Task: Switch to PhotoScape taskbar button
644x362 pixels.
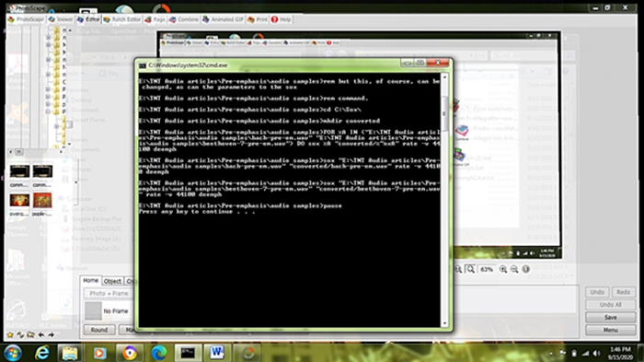Action: coord(247,353)
